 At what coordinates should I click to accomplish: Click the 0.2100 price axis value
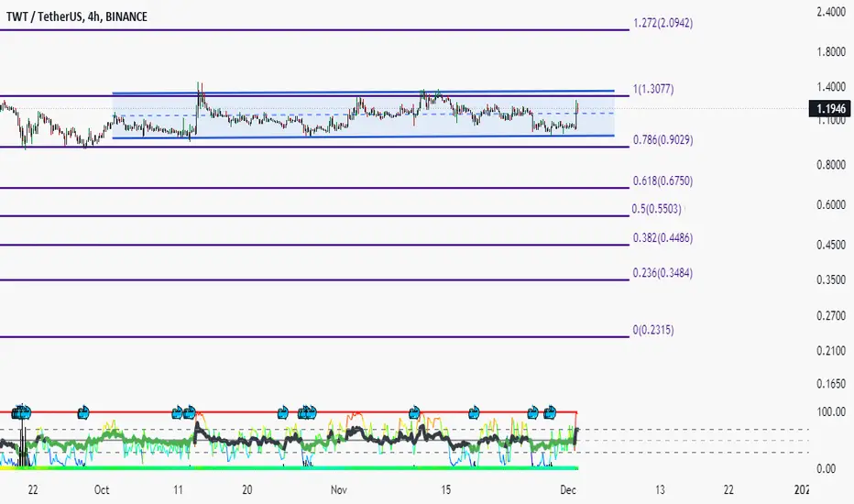tap(831, 351)
